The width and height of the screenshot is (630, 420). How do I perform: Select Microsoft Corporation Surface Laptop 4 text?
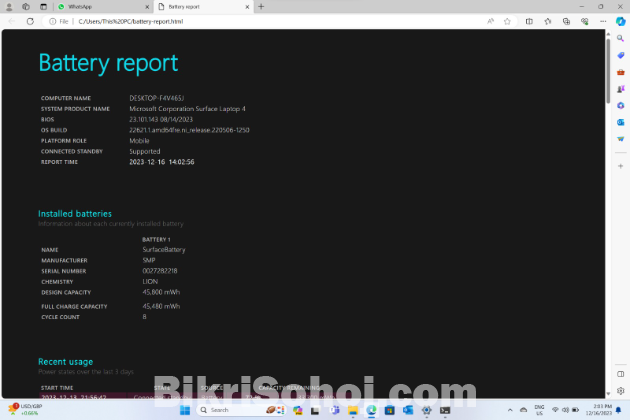tap(187, 109)
